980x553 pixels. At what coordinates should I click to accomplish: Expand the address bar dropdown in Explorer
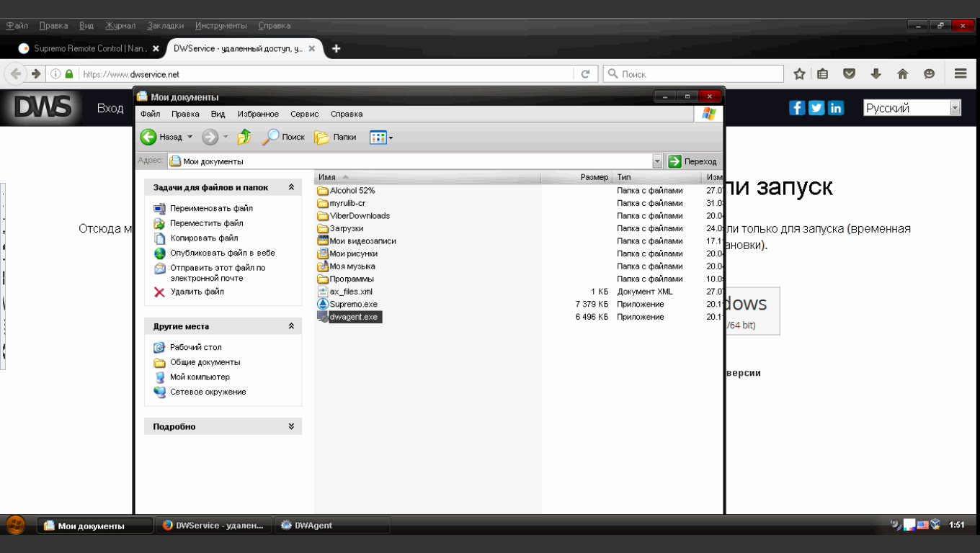[657, 161]
